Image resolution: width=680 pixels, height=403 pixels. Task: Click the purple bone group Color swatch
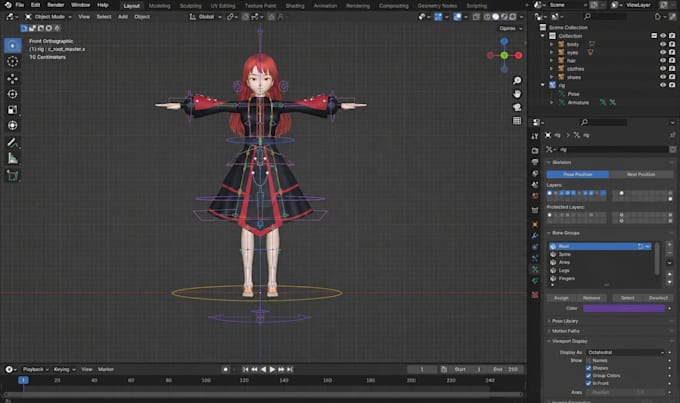pos(624,308)
